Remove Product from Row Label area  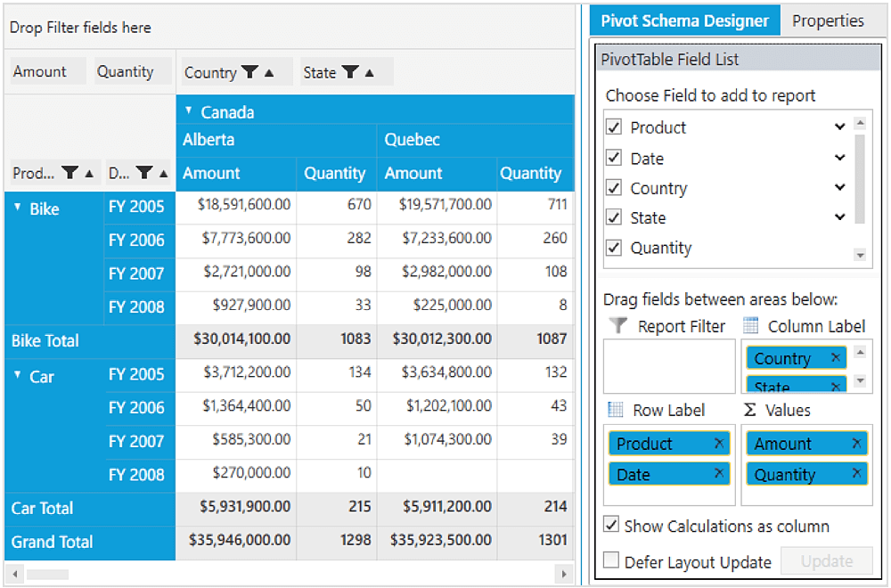tap(719, 443)
